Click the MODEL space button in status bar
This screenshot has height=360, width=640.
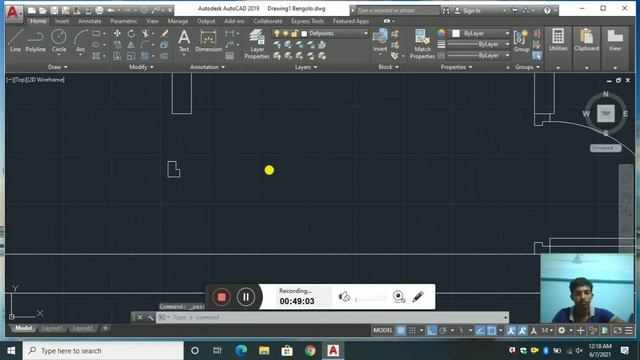[x=383, y=330]
